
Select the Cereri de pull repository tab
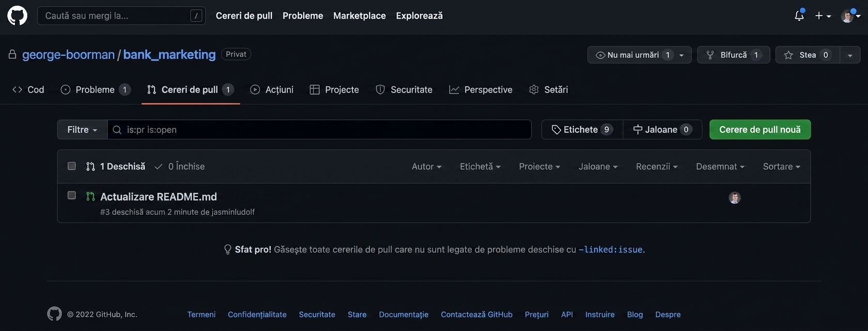point(191,89)
